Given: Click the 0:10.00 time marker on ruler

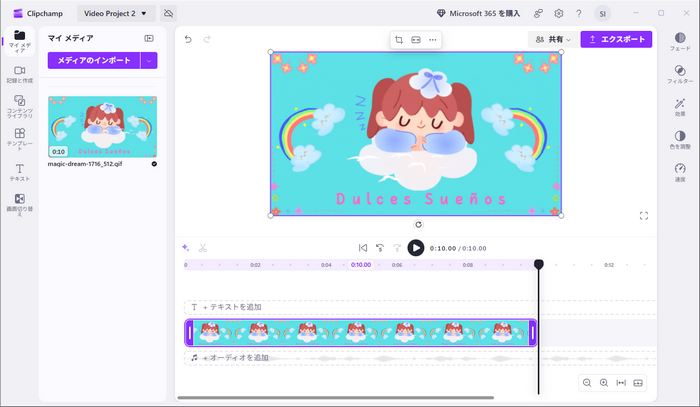Looking at the screenshot, I should [361, 265].
